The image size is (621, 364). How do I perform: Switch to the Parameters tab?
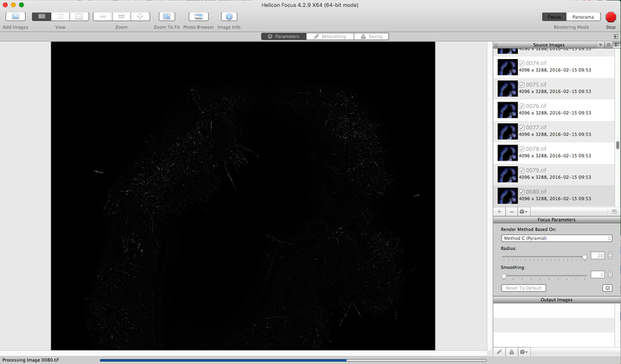point(283,36)
